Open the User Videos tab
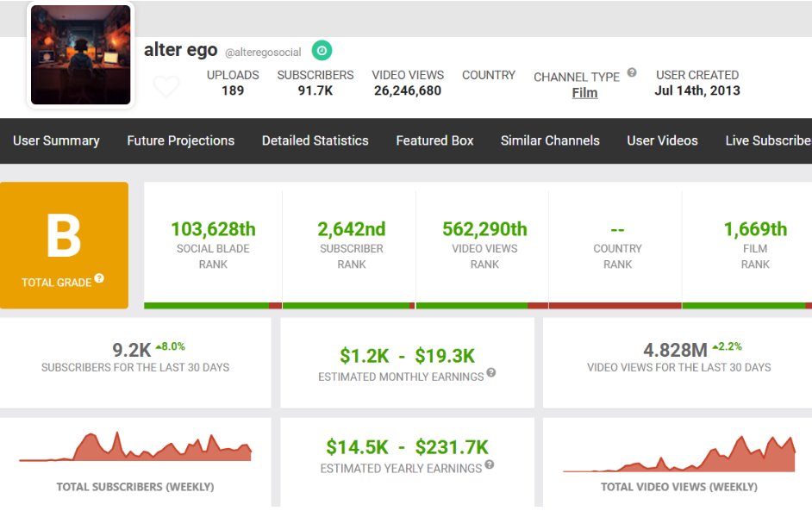The height and width of the screenshot is (511, 812). 662,140
